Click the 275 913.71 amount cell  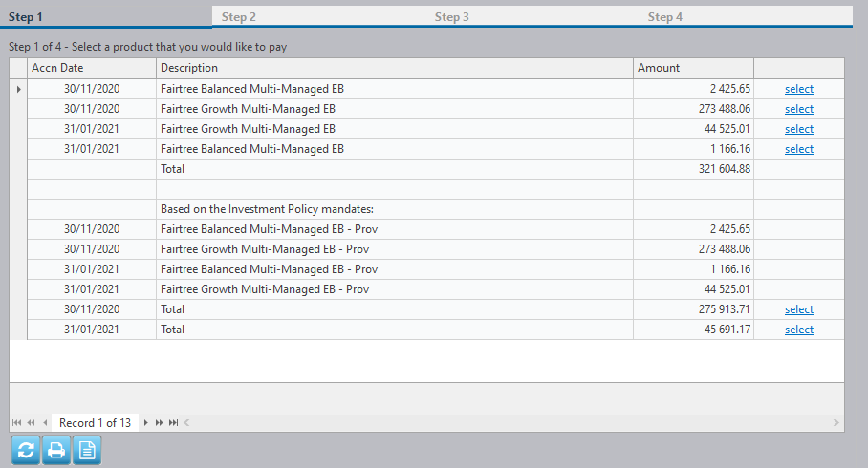click(x=694, y=309)
